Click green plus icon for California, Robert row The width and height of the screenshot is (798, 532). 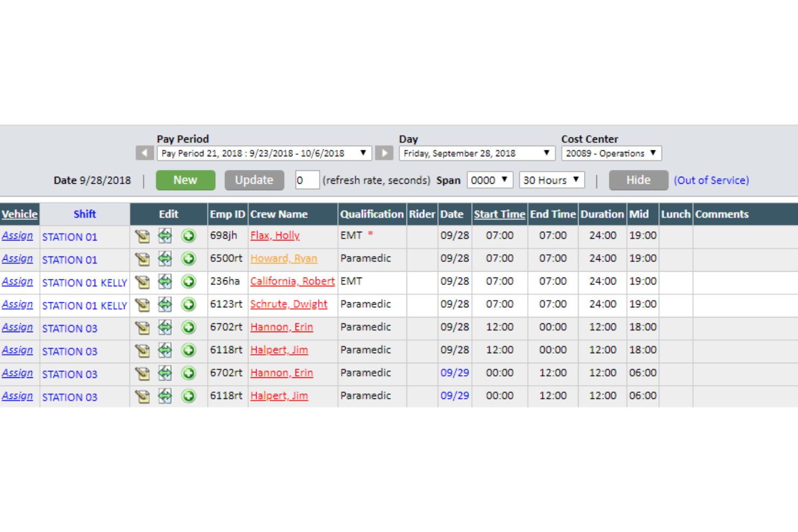189,281
